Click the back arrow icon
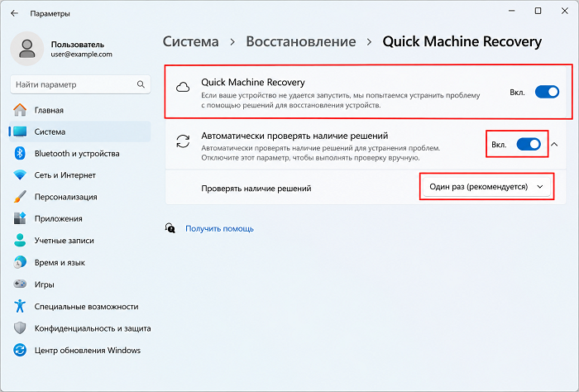The image size is (579, 392). coord(14,13)
